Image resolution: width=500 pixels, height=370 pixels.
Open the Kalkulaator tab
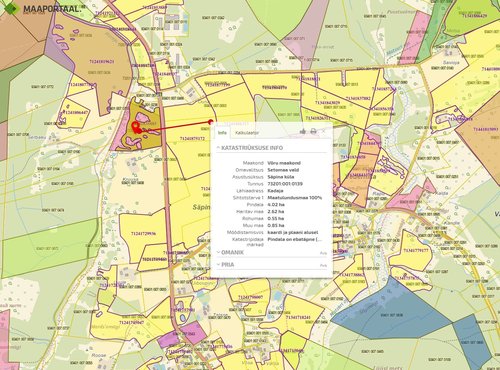pos(247,132)
